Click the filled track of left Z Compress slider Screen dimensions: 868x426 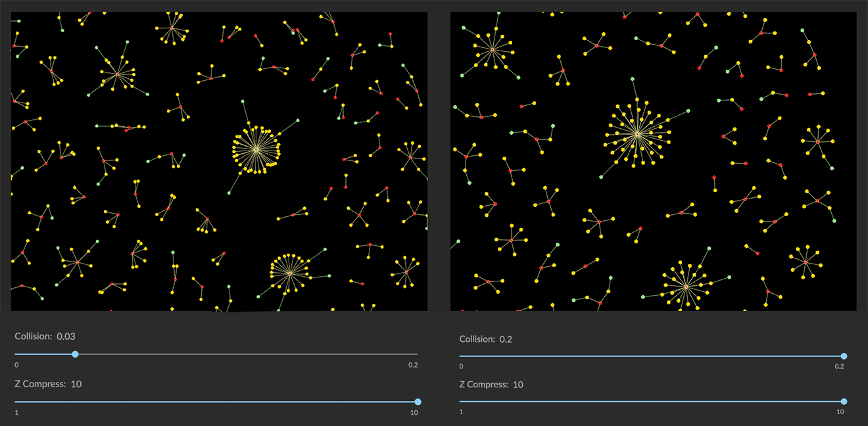click(217, 402)
